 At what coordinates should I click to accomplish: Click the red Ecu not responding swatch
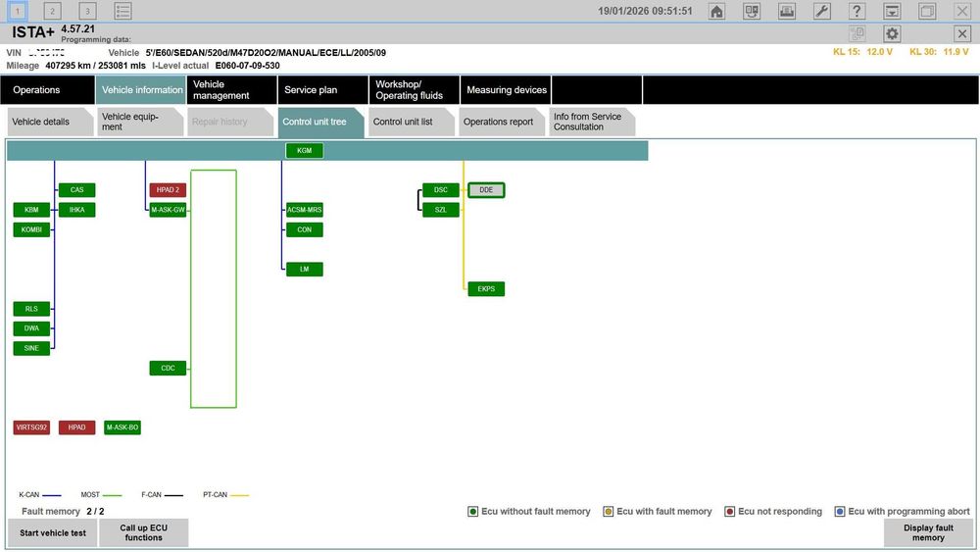point(729,512)
